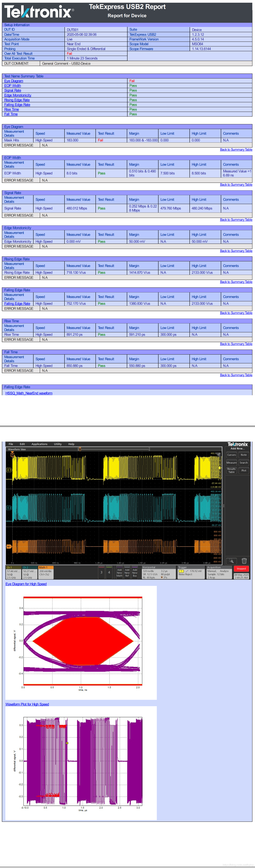Image resolution: width=255 pixels, height=868 pixels.
Task: Click the Search button in scope panel
Action: point(244,463)
